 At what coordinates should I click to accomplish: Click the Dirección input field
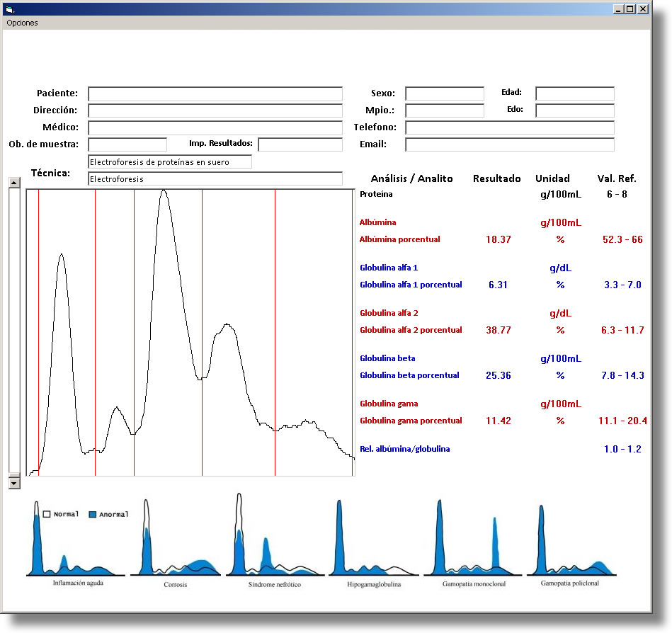215,111
